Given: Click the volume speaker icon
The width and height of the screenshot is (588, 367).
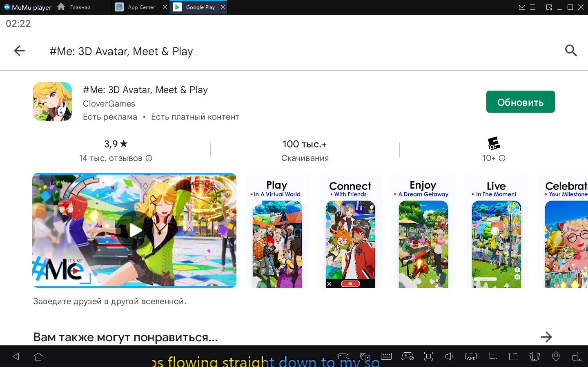Looking at the screenshot, I should click(x=450, y=356).
